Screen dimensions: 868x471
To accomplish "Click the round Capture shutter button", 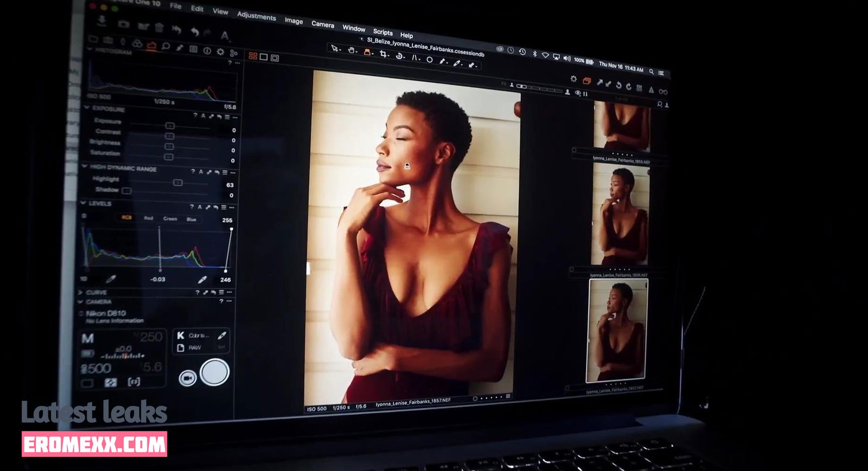I will coord(214,372).
